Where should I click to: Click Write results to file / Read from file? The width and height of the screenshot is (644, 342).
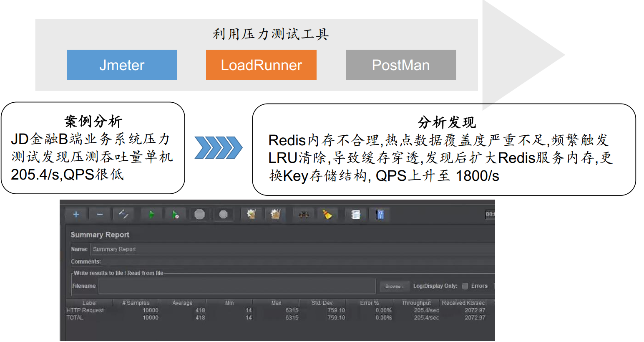[118, 273]
